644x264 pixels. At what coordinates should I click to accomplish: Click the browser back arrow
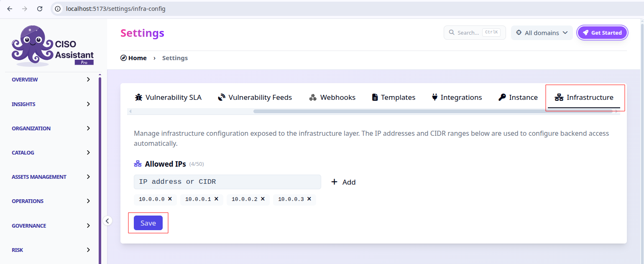pos(10,9)
